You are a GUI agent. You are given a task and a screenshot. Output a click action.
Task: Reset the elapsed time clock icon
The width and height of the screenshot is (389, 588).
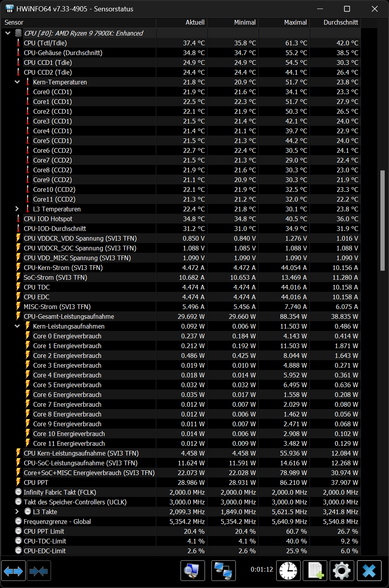[288, 571]
